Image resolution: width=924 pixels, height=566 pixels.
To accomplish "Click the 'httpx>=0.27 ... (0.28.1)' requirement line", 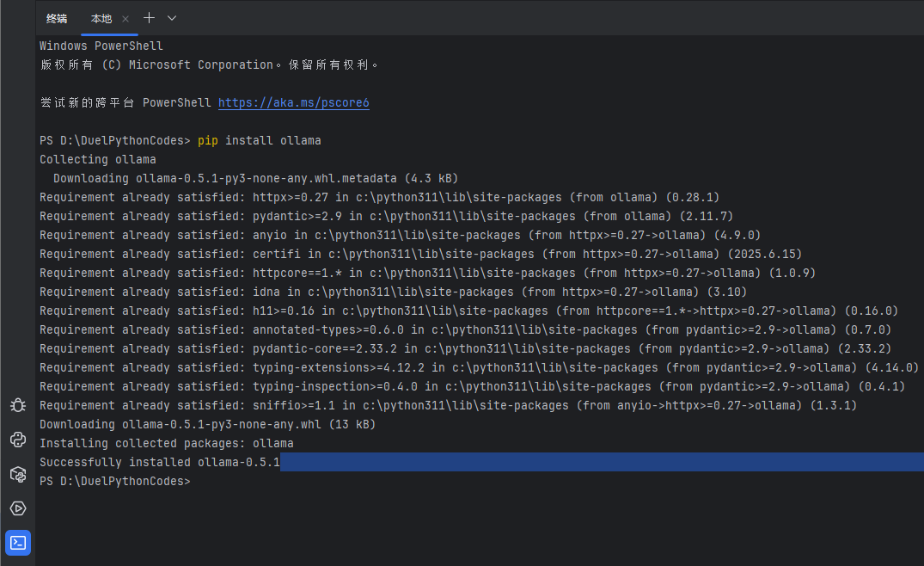I will click(380, 197).
